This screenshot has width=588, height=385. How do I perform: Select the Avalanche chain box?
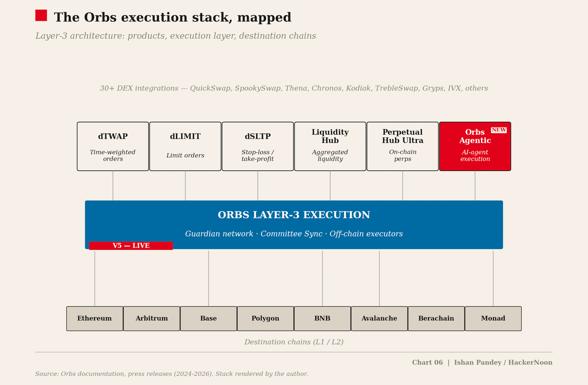click(x=379, y=319)
